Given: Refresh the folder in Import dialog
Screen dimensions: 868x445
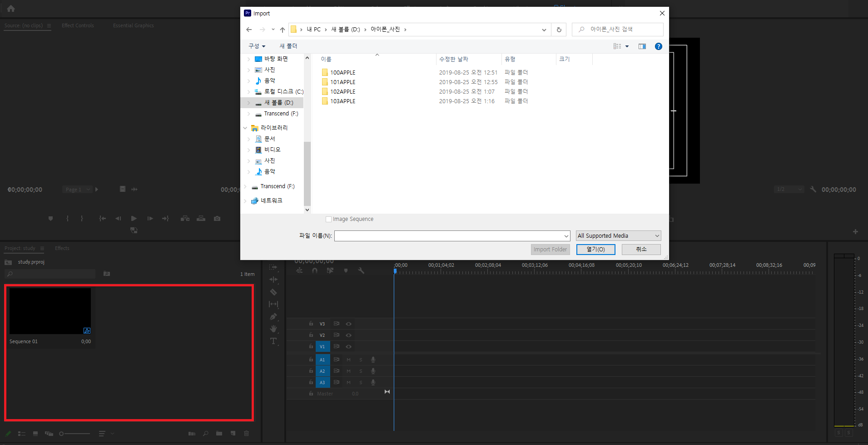Looking at the screenshot, I should [x=559, y=30].
